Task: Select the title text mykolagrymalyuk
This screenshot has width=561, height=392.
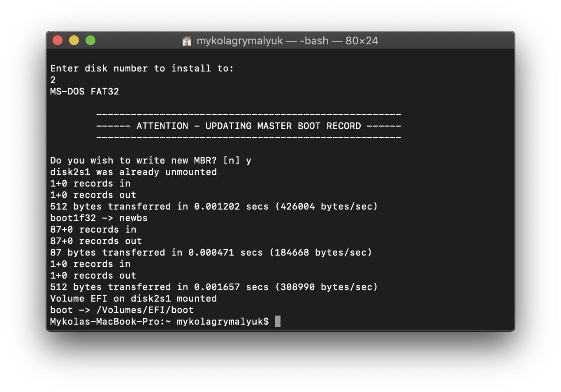Action: coord(240,41)
